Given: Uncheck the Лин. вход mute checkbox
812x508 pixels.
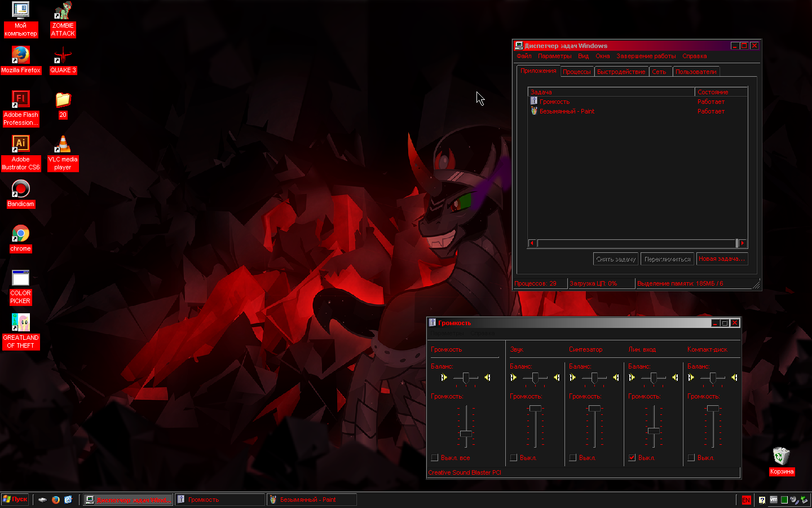Looking at the screenshot, I should pos(632,458).
